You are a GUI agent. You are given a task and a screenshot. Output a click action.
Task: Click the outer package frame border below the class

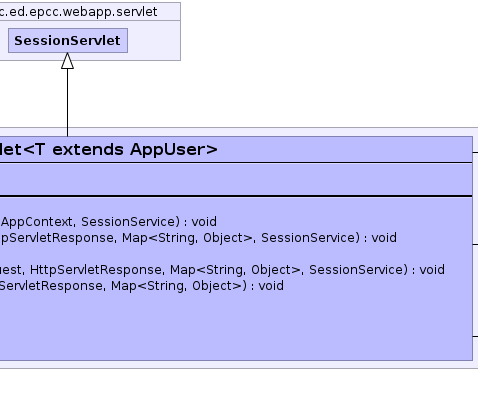point(239,368)
